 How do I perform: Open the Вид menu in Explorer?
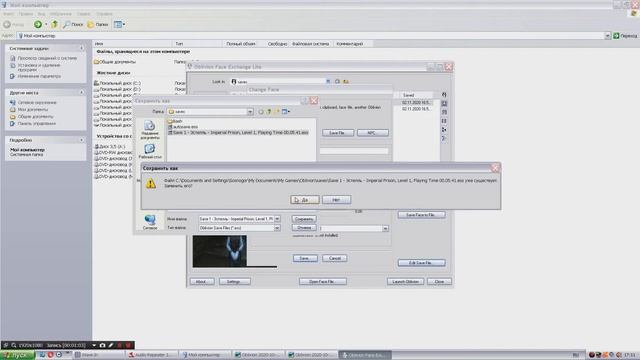click(41, 14)
